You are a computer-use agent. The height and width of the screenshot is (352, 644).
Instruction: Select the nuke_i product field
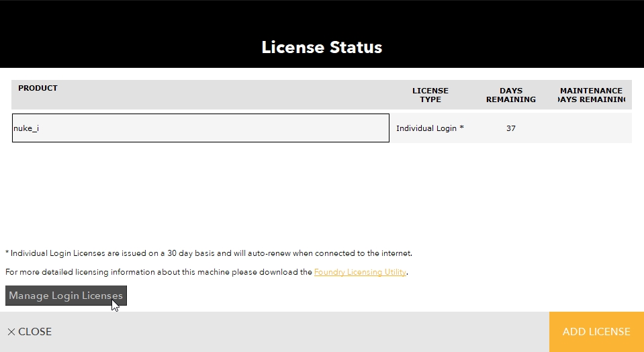coord(200,128)
